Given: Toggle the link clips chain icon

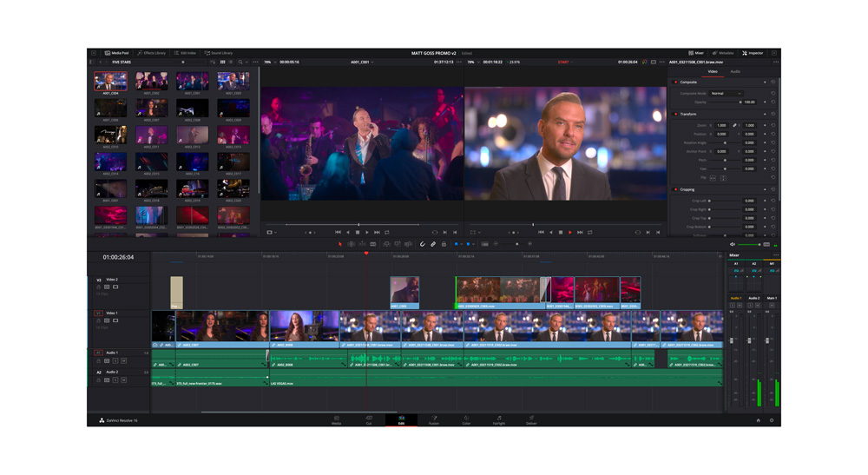Looking at the screenshot, I should point(433,244).
